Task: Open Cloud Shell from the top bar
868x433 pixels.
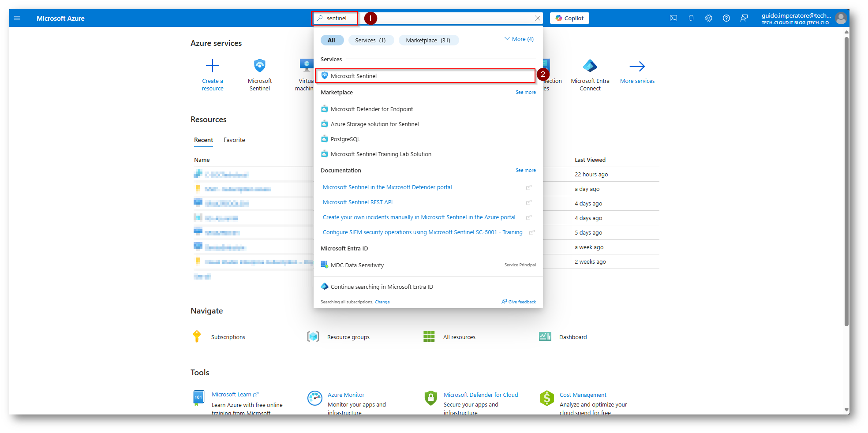Action: coord(673,18)
